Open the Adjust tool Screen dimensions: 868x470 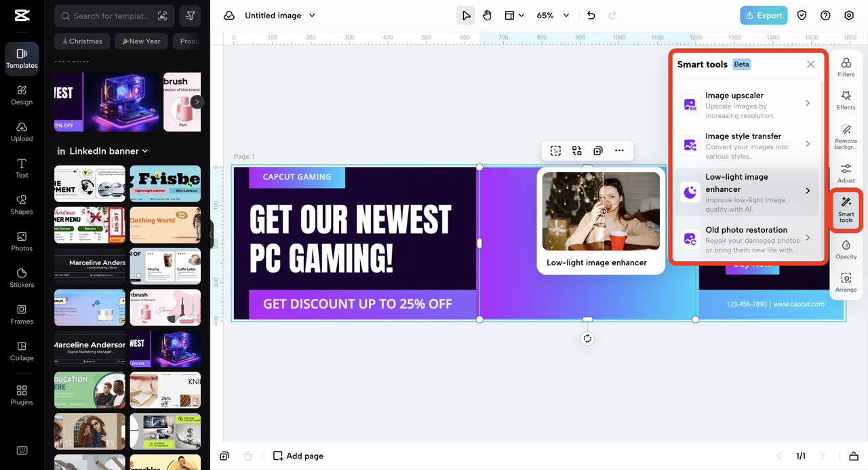point(846,173)
